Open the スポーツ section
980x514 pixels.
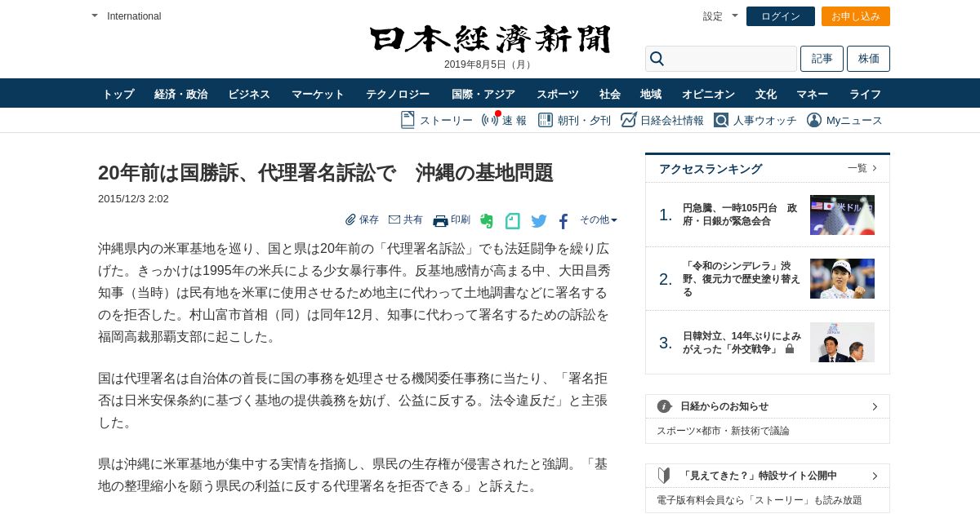[x=558, y=94]
